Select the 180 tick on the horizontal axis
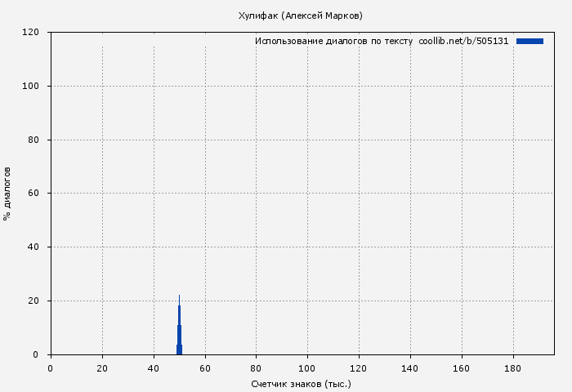The width and height of the screenshot is (572, 392). pyautogui.click(x=513, y=367)
